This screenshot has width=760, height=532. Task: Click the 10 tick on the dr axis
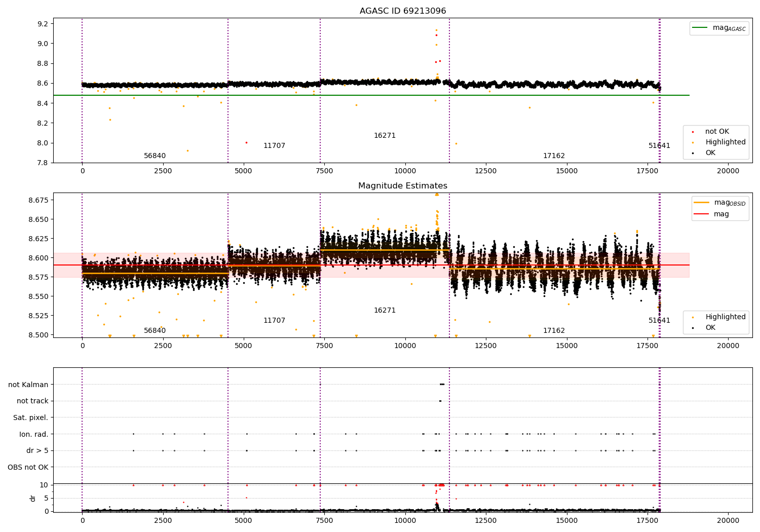[44, 485]
